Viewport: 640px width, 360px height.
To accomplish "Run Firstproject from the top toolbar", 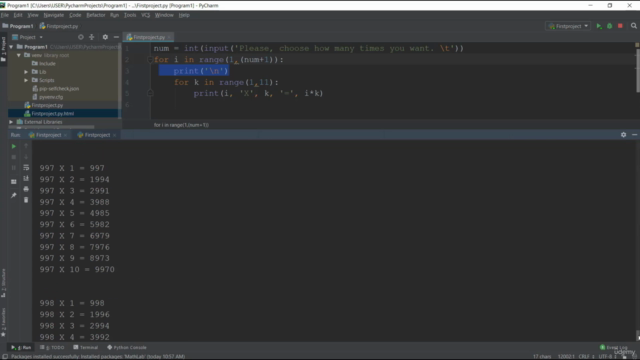I will click(x=599, y=26).
